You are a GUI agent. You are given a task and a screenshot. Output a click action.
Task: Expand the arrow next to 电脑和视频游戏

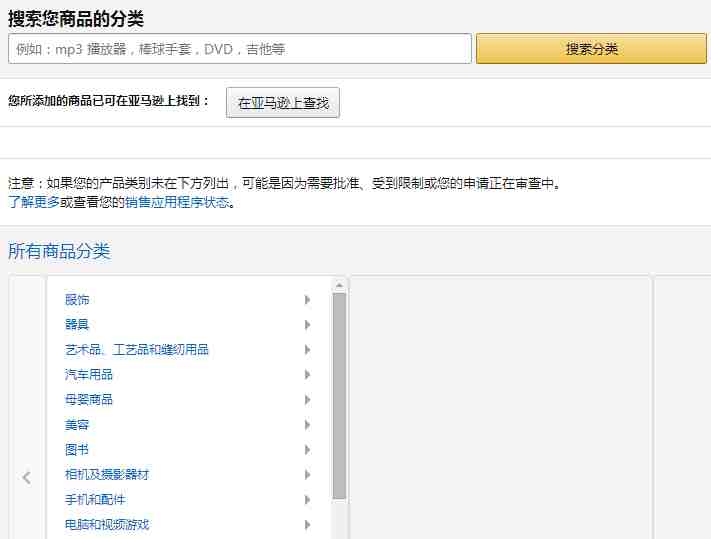pos(307,524)
